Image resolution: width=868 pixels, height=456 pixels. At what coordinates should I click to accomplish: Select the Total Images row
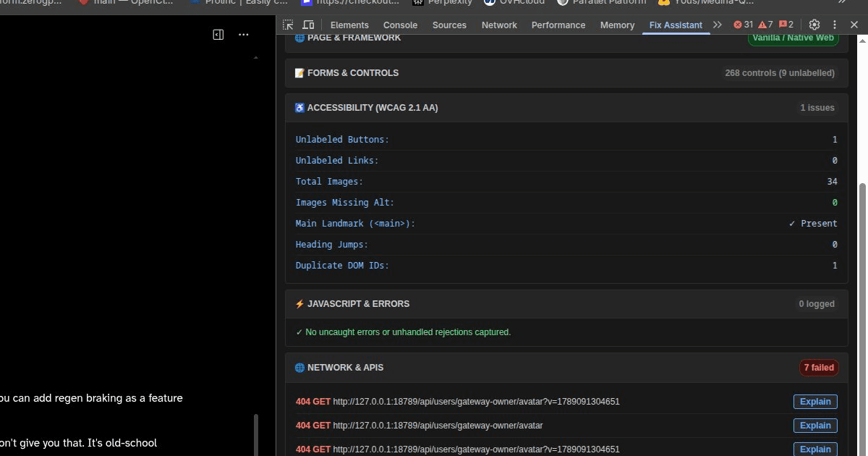566,182
